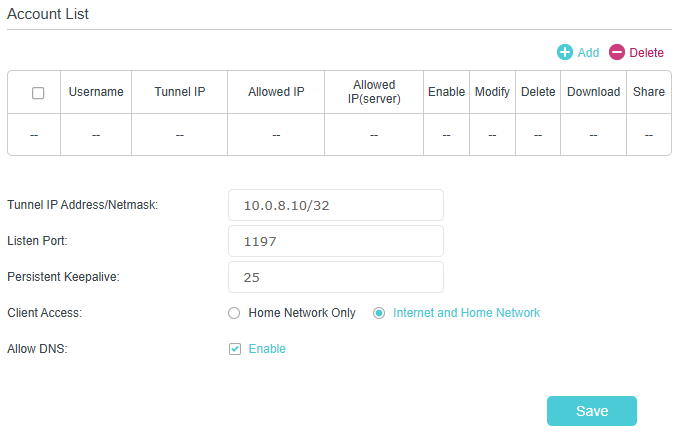This screenshot has width=683, height=435.
Task: Click the Download column header
Action: point(593,92)
